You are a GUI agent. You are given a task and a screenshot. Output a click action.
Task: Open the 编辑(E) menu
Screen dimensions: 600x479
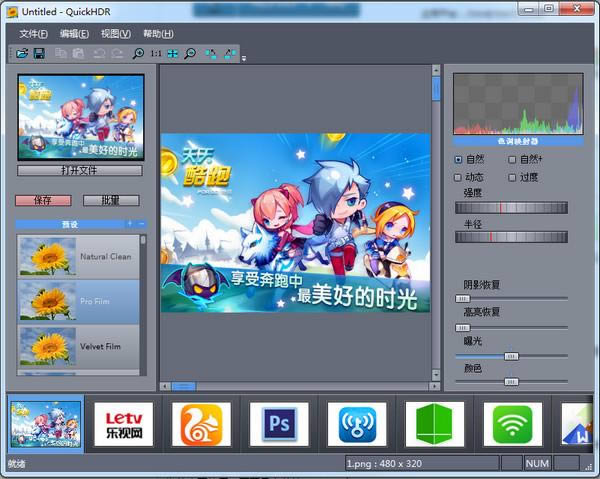74,34
